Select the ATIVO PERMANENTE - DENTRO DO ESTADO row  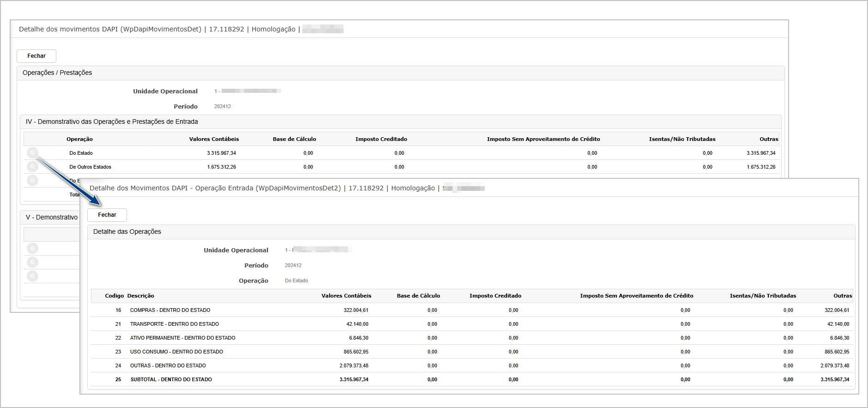point(182,338)
